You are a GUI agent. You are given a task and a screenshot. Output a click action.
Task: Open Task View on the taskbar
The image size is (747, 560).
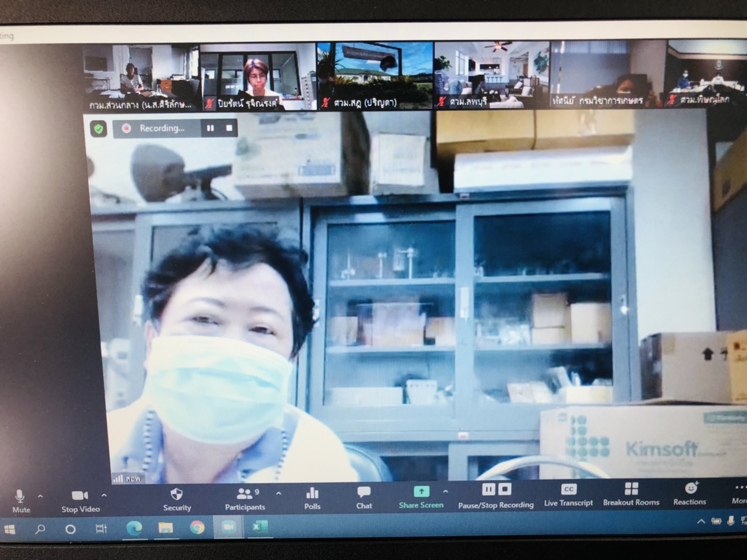pos(101,529)
